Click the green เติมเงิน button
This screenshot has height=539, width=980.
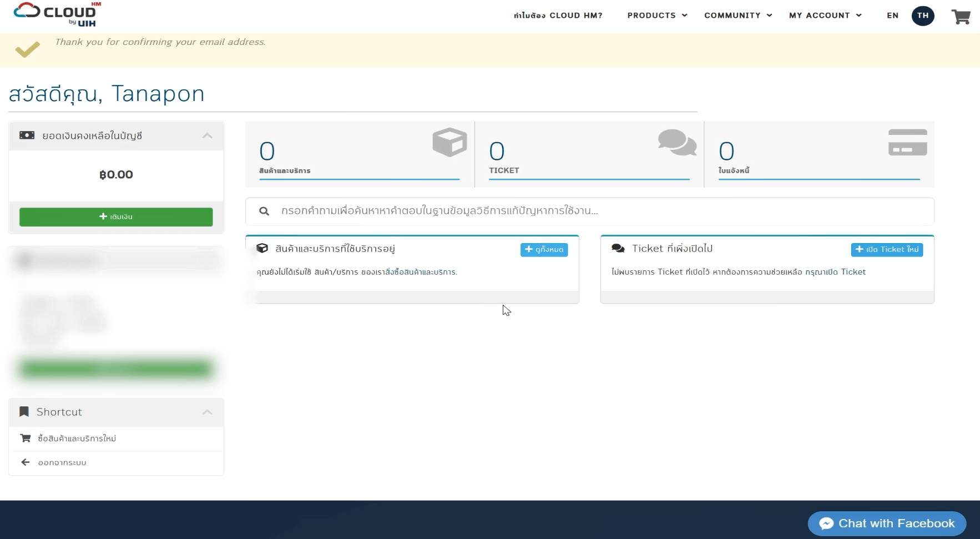(116, 217)
